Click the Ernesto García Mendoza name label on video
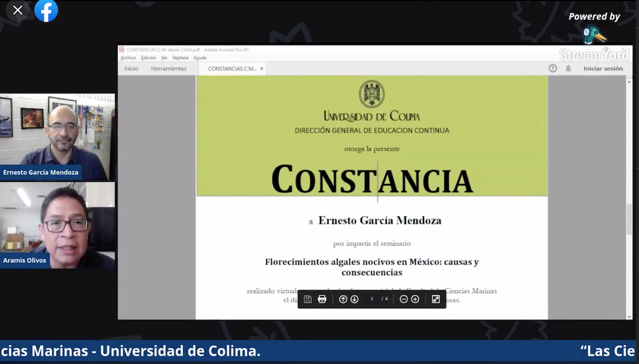Viewport: 639px width, 364px height. pyautogui.click(x=41, y=172)
